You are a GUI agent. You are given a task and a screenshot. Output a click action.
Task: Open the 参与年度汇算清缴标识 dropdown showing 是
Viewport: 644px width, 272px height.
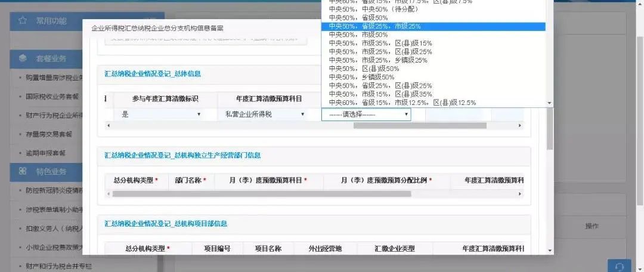coord(160,114)
